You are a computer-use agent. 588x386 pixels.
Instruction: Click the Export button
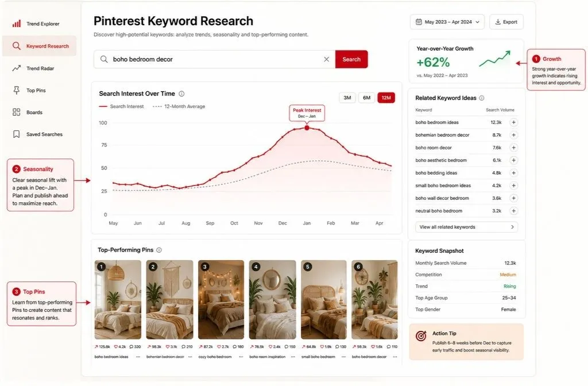point(506,22)
